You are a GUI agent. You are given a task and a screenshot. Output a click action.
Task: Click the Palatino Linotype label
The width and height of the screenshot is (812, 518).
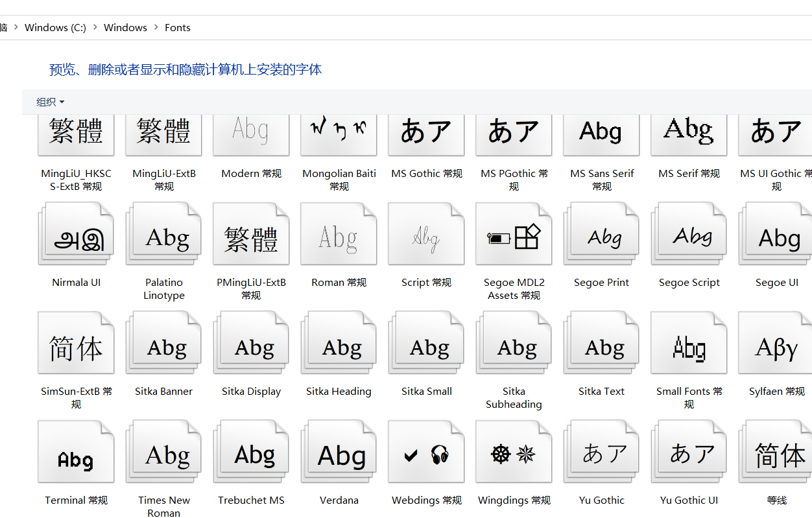(x=164, y=288)
